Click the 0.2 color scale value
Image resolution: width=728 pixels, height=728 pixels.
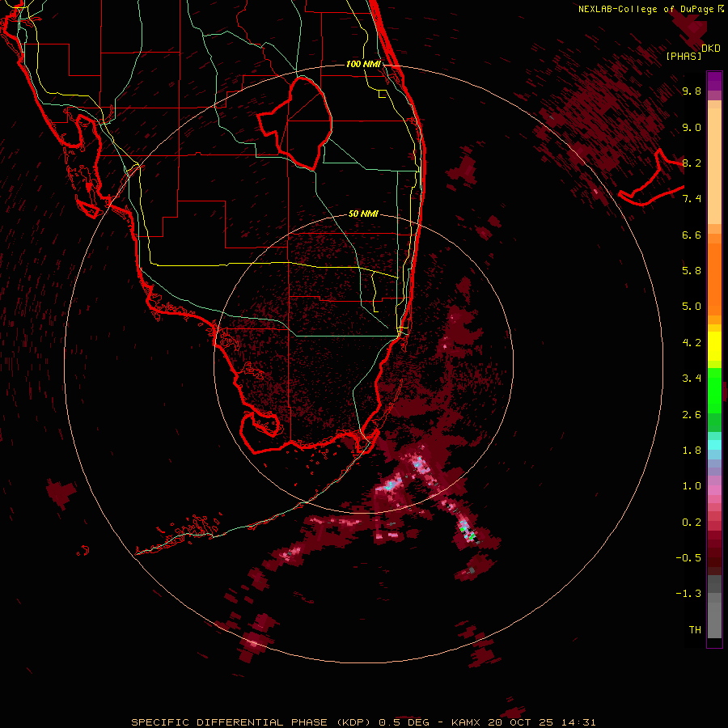tap(692, 523)
